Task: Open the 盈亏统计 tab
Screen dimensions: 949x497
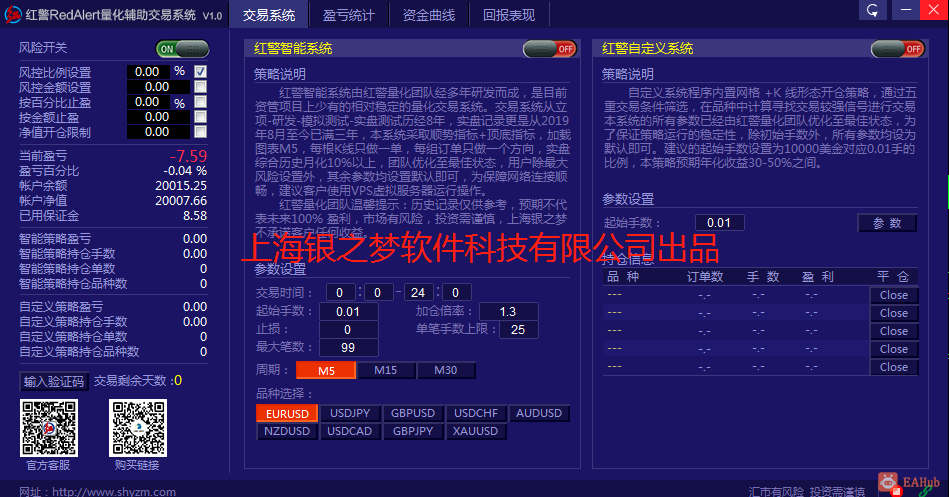Action: (349, 15)
